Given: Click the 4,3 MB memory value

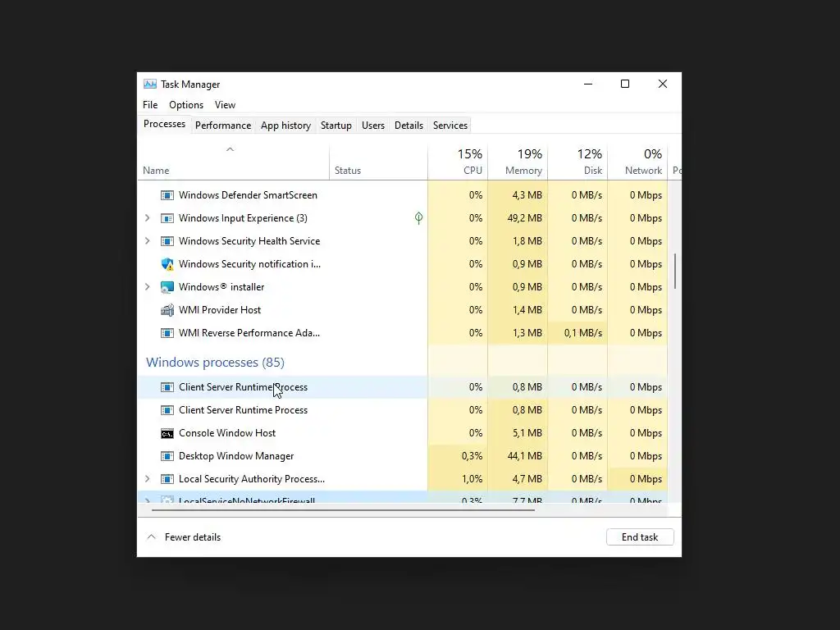Looking at the screenshot, I should (527, 195).
